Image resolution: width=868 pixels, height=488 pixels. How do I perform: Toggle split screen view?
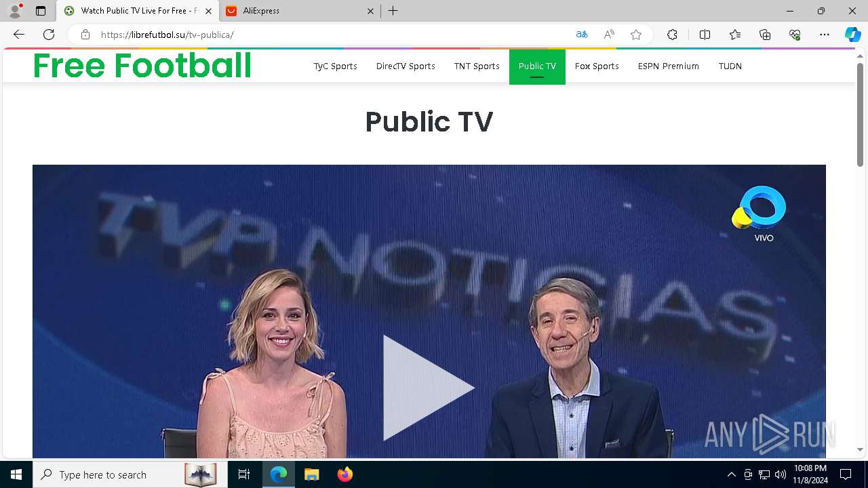pyautogui.click(x=705, y=35)
